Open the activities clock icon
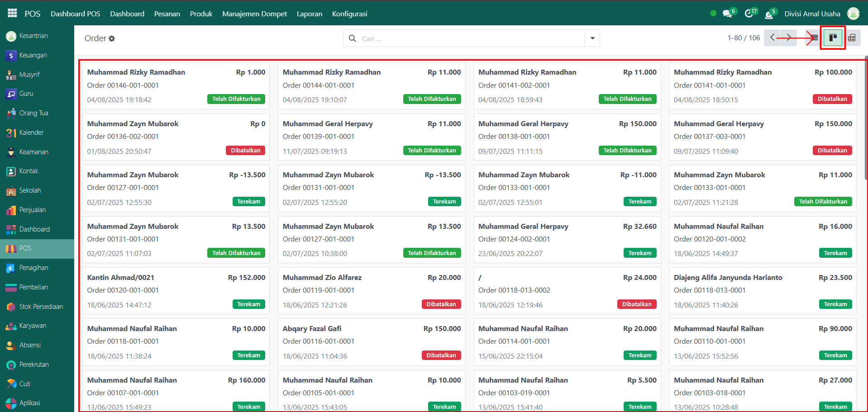Screen dimensions: 868x412 point(749,14)
